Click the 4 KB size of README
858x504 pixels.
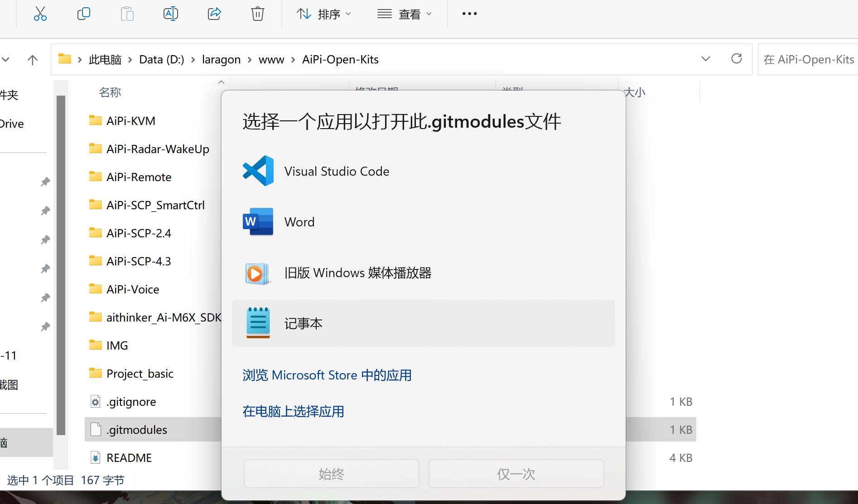pyautogui.click(x=681, y=458)
